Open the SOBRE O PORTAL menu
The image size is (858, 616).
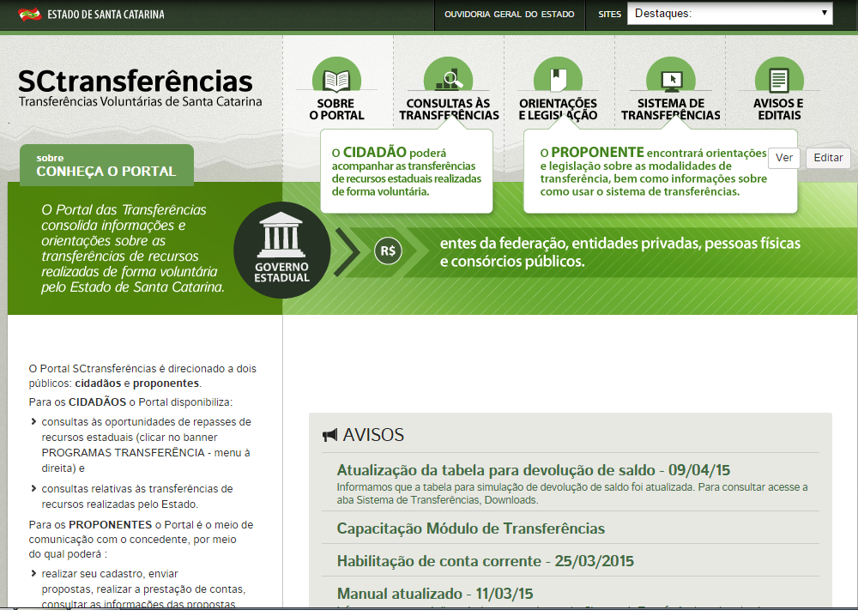click(x=336, y=110)
